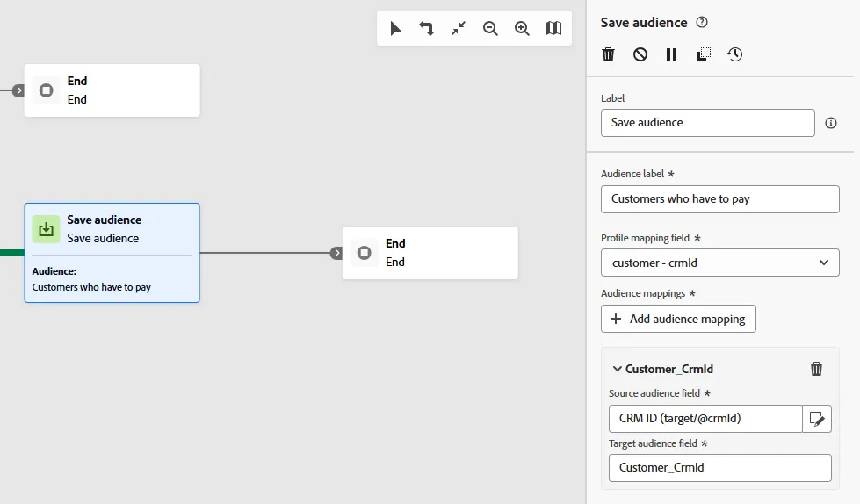
Task: Pause the Save audience activity
Action: click(671, 54)
